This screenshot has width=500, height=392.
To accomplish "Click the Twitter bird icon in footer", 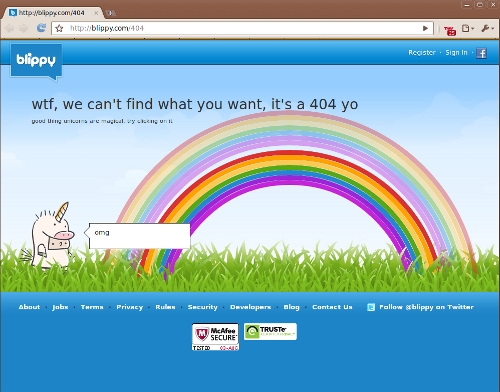I will [371, 307].
